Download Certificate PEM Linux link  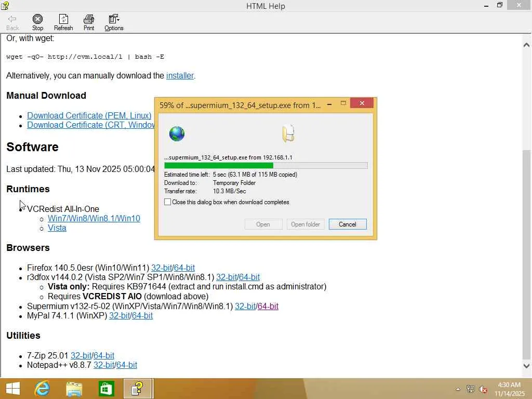coord(89,115)
